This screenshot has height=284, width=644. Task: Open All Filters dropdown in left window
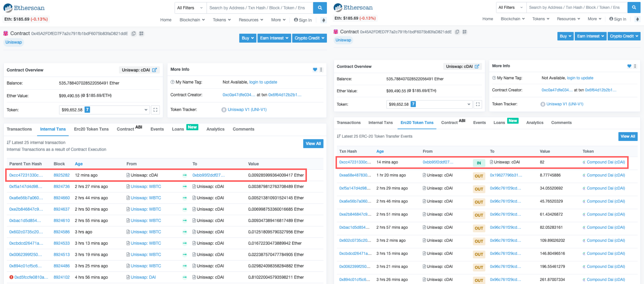tap(191, 8)
